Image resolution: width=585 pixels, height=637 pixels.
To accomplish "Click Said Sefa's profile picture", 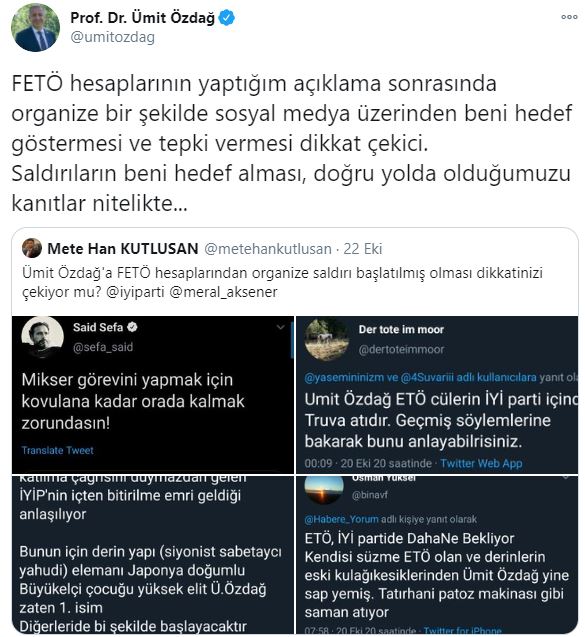I will tap(42, 338).
